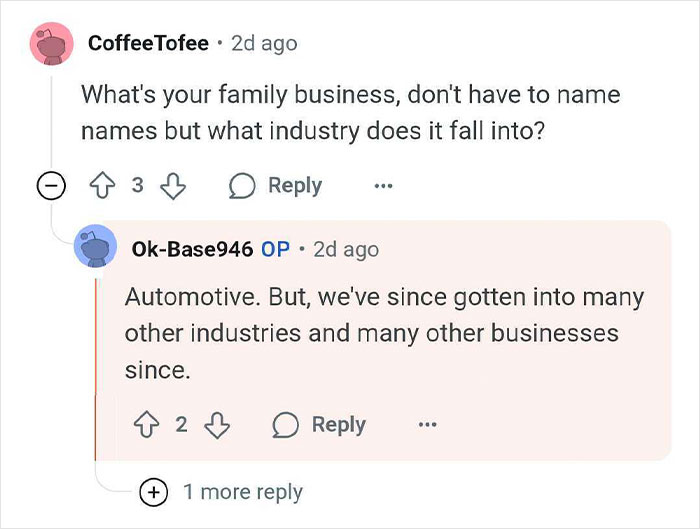Downvote CoffeeTofee's comment
The image size is (700, 529).
[x=173, y=186]
